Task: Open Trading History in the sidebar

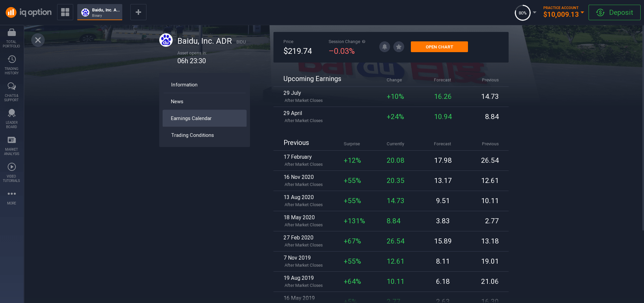Action: point(11,65)
